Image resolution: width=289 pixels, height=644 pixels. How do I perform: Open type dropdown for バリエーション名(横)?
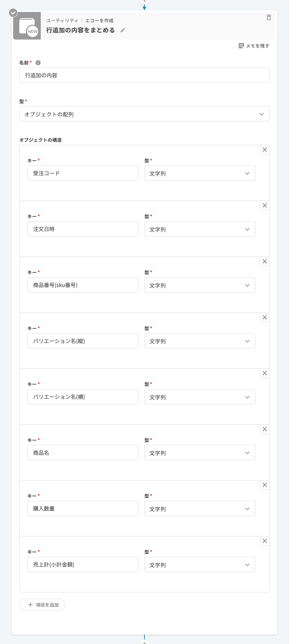coord(200,397)
